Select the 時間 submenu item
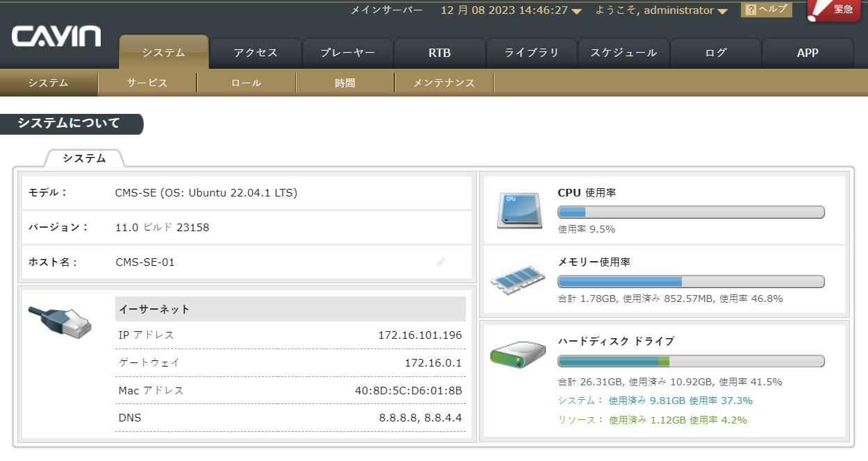The width and height of the screenshot is (868, 461). [x=345, y=83]
